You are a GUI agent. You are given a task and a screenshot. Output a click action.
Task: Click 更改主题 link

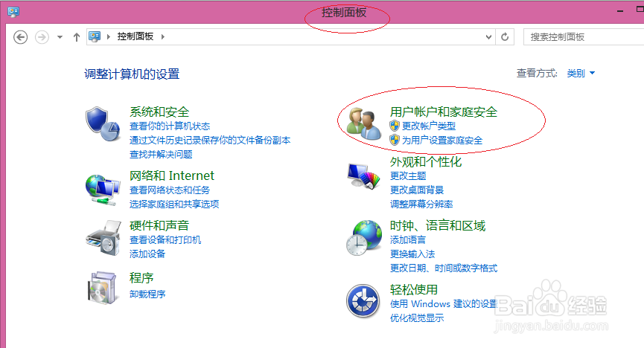pos(408,175)
